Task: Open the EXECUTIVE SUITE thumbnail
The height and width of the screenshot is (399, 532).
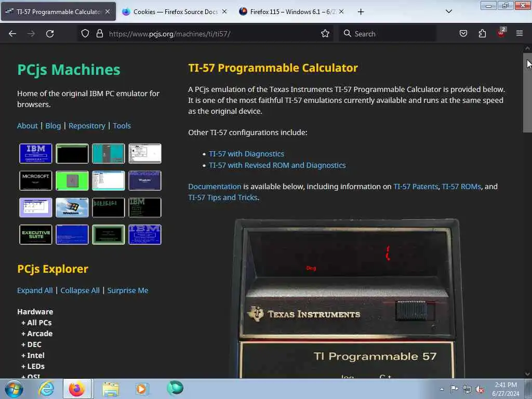Action: point(36,234)
